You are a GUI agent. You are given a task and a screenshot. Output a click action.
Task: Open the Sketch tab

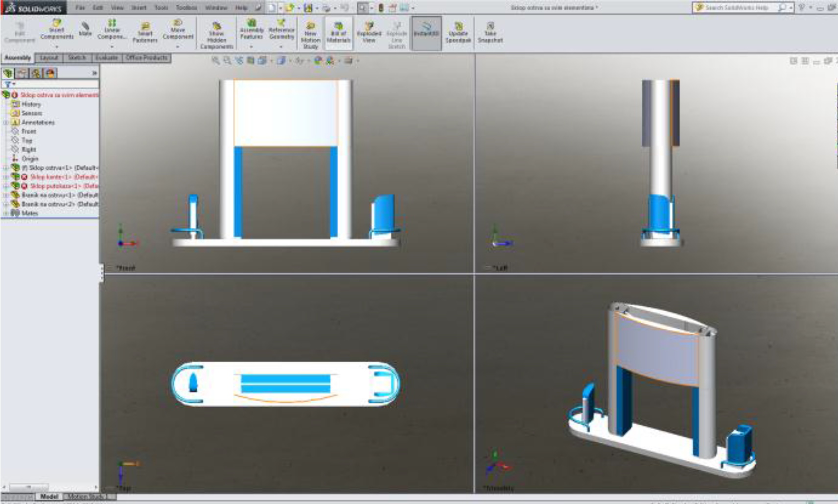[x=77, y=58]
